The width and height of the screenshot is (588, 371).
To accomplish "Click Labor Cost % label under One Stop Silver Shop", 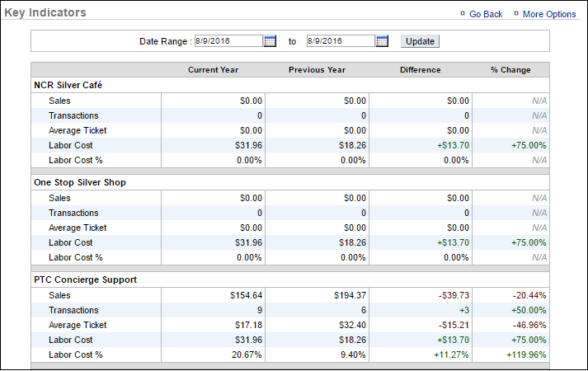I will pyautogui.click(x=75, y=258).
